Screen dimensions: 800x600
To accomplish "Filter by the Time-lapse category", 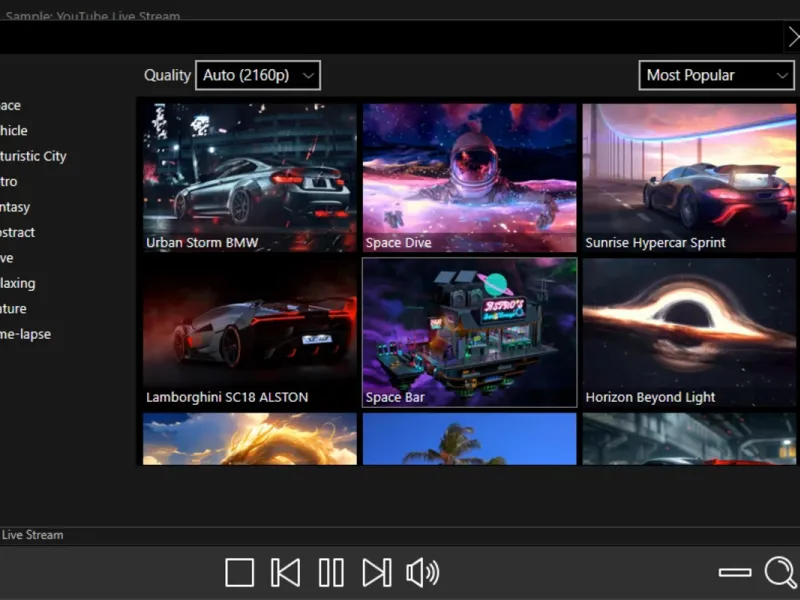I will click(x=26, y=334).
